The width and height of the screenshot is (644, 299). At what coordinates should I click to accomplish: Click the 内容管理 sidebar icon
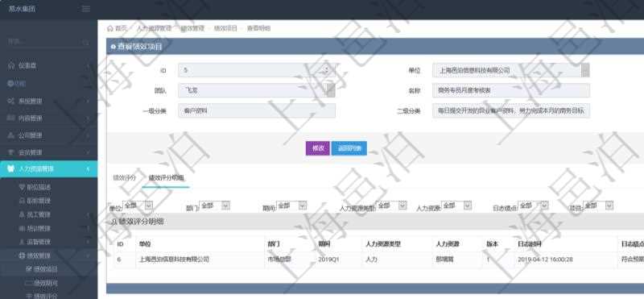11,118
